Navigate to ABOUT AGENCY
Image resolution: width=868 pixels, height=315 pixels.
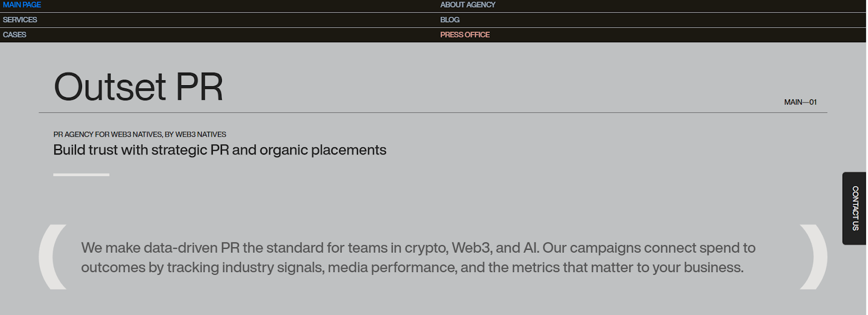click(x=468, y=5)
